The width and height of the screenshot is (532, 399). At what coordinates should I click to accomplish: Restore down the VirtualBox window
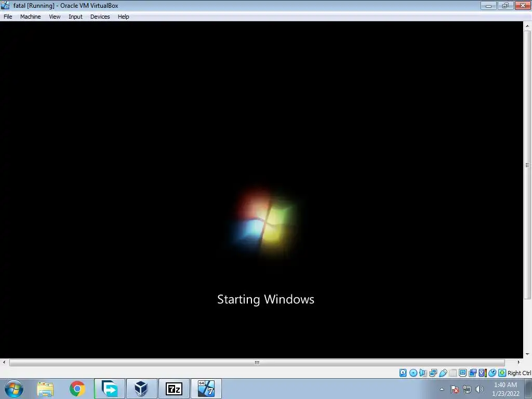click(506, 5)
